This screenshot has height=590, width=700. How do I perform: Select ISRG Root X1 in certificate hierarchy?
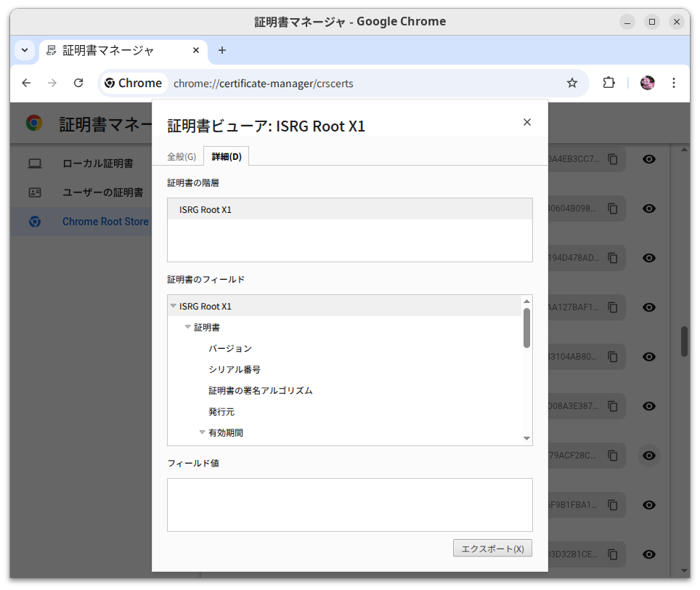point(349,209)
